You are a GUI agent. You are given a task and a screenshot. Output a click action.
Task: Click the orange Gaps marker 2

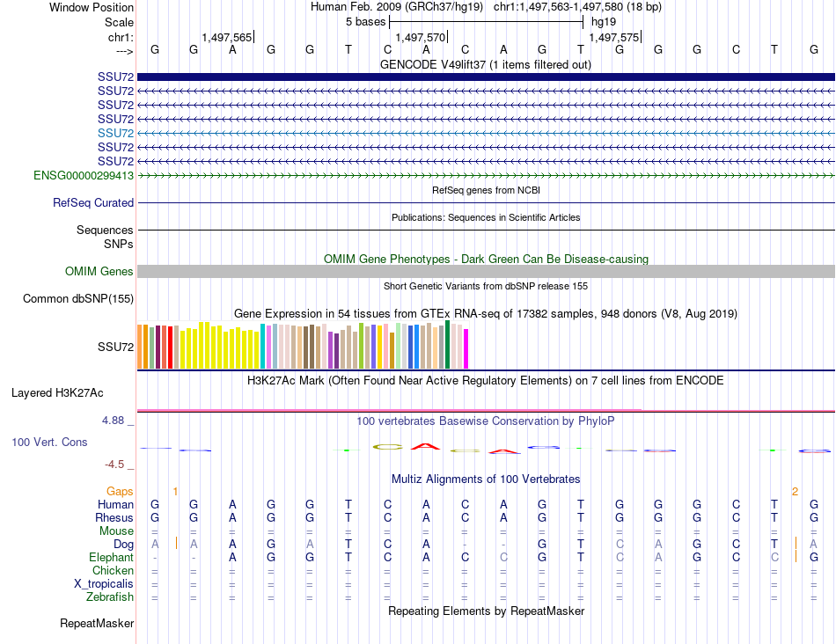(x=795, y=492)
